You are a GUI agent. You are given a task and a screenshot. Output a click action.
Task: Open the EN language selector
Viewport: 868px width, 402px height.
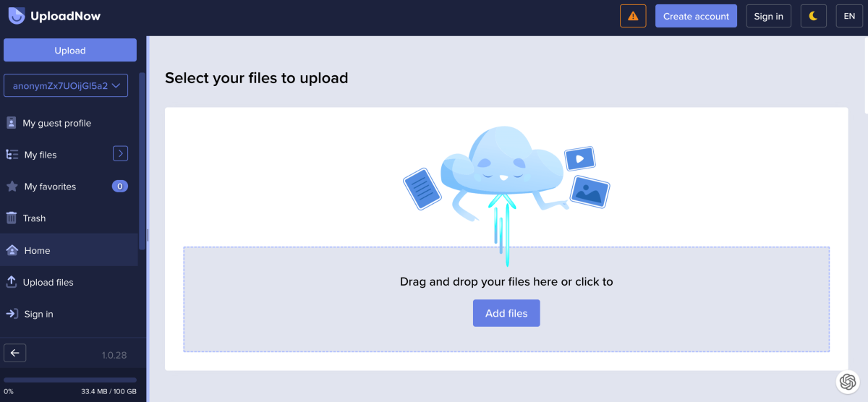pyautogui.click(x=849, y=16)
